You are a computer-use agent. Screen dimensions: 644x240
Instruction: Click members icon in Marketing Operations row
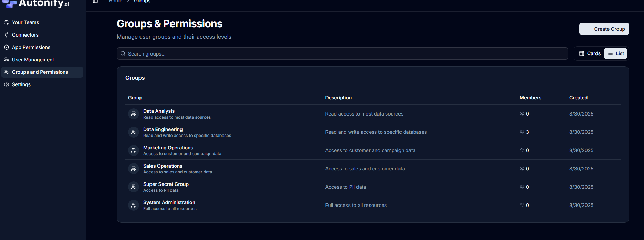click(x=522, y=150)
